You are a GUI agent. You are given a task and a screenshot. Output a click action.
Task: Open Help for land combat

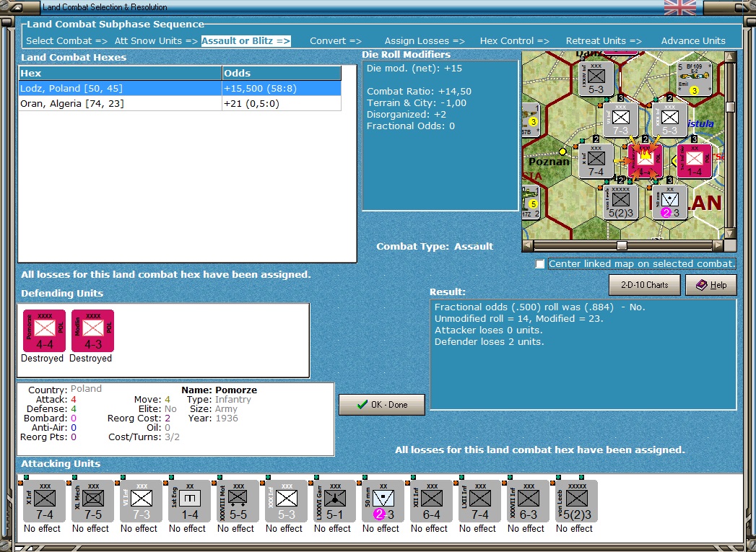[711, 285]
